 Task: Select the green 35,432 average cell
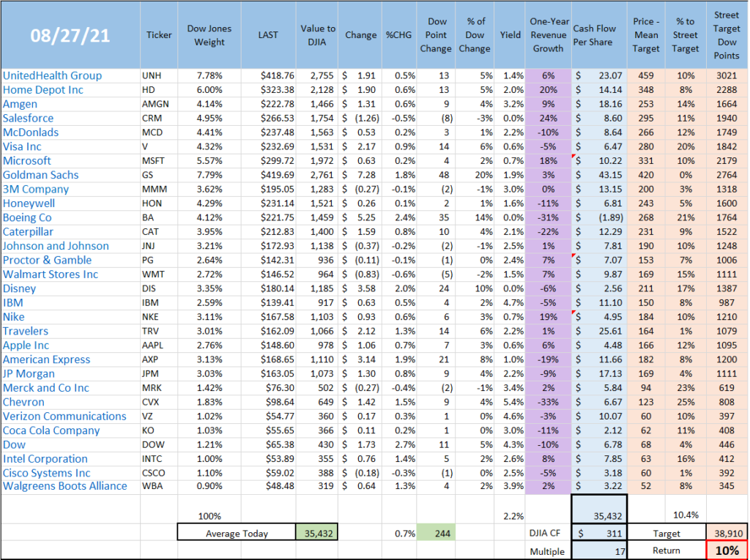317,533
